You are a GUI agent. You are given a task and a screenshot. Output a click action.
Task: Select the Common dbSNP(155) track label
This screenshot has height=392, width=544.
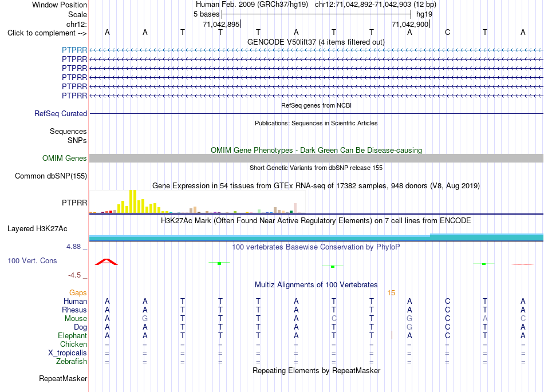[x=51, y=176]
